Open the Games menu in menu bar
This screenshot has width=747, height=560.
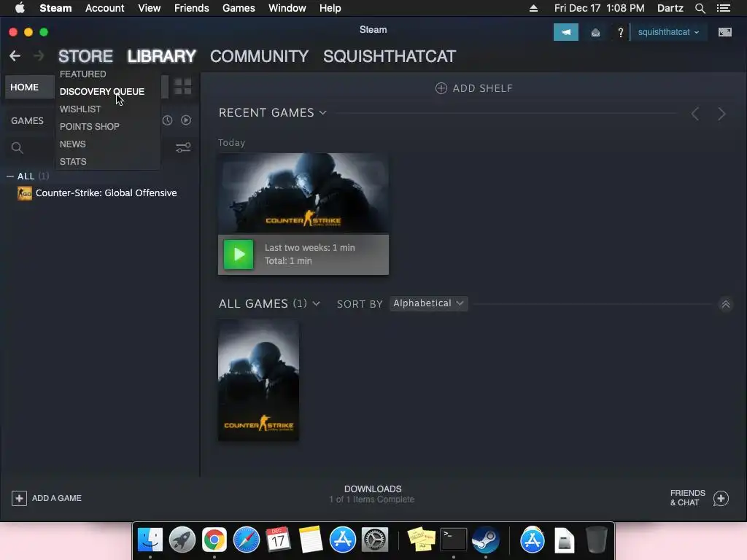239,8
